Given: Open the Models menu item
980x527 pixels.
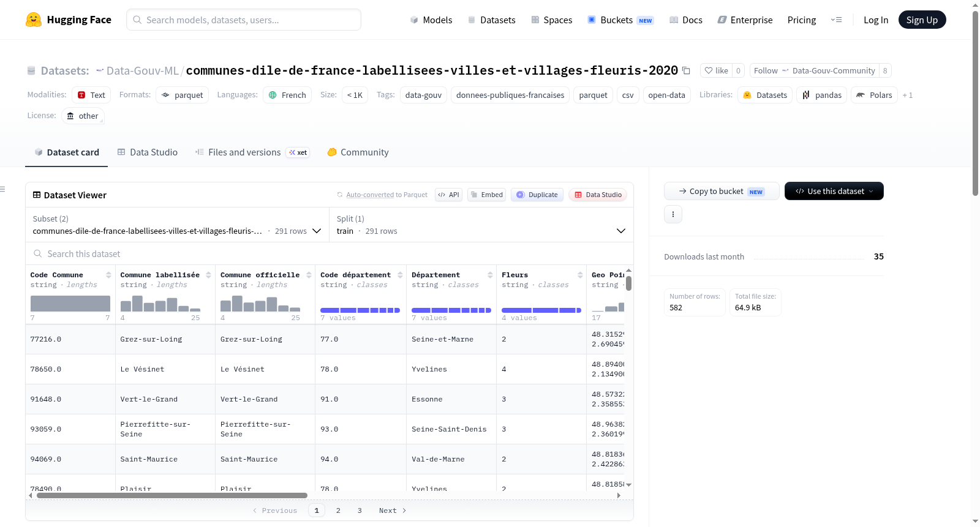Looking at the screenshot, I should [x=431, y=20].
